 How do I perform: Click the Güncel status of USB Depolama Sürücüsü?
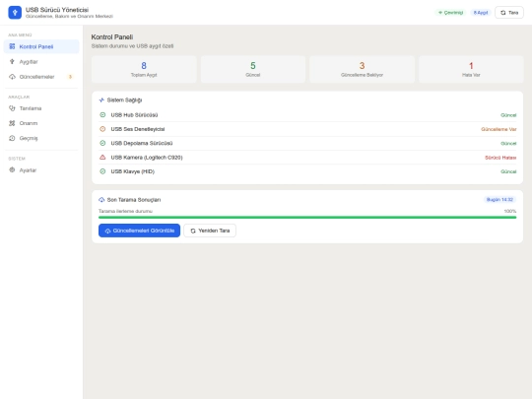(508, 144)
